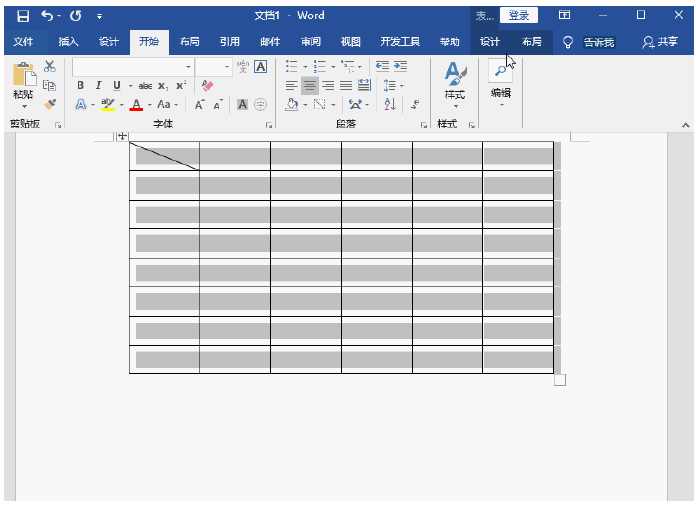The width and height of the screenshot is (696, 506).
Task: Click the Asian layout icon
Action: point(355,105)
